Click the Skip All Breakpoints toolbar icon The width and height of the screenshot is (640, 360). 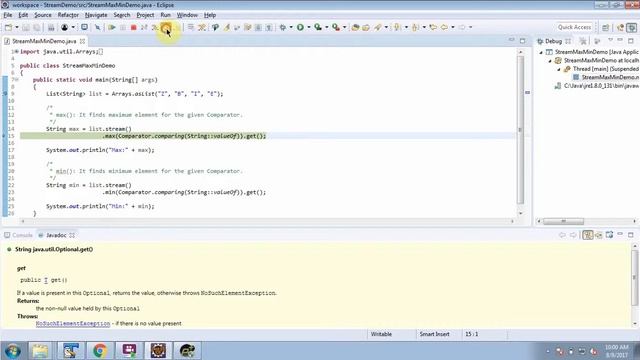(x=98, y=27)
